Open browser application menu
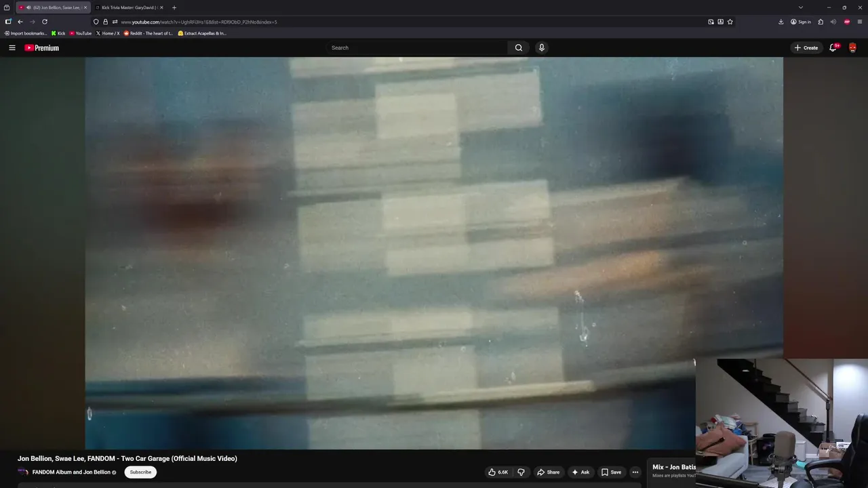Image resolution: width=868 pixels, height=488 pixels. pyautogui.click(x=860, y=22)
